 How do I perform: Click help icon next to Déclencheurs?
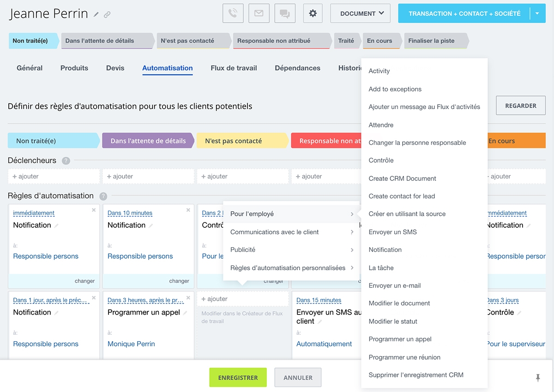tap(66, 161)
